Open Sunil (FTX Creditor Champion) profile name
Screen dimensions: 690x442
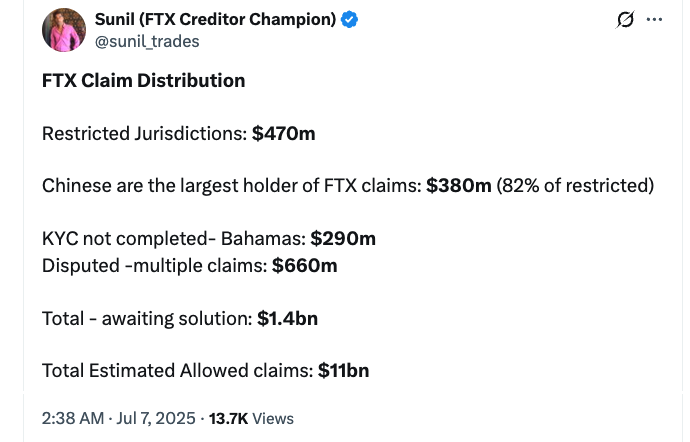tap(216, 20)
